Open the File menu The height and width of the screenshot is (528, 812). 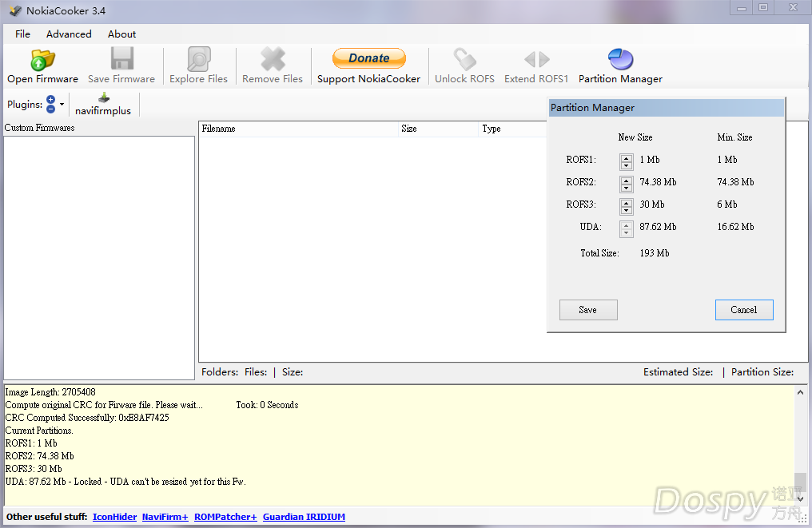(x=22, y=34)
